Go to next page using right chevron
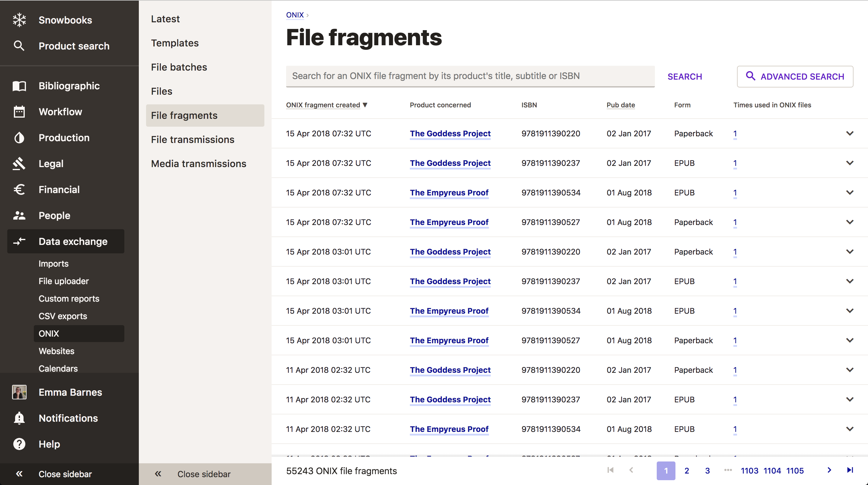Image resolution: width=868 pixels, height=485 pixels. [x=829, y=470]
